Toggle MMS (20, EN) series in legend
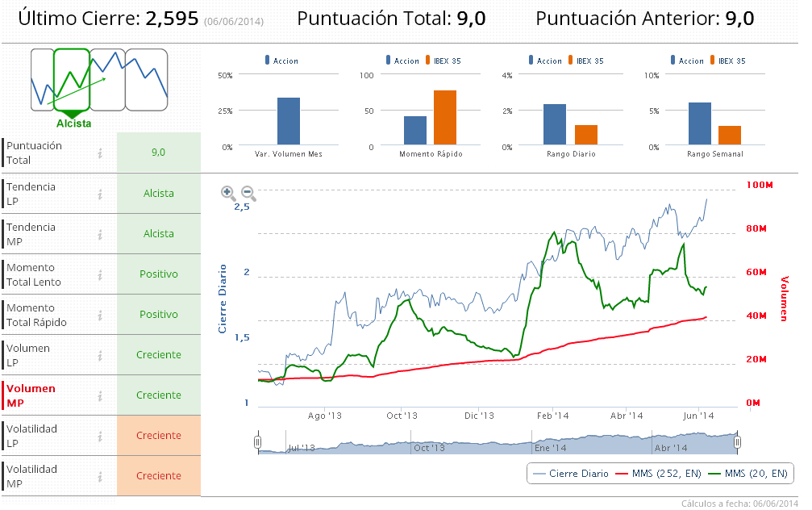812x510 pixels. point(747,473)
